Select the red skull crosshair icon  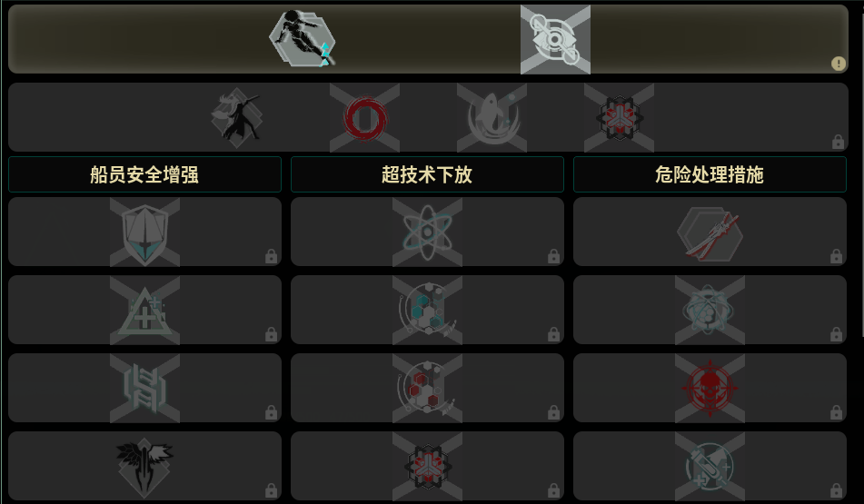(710, 389)
